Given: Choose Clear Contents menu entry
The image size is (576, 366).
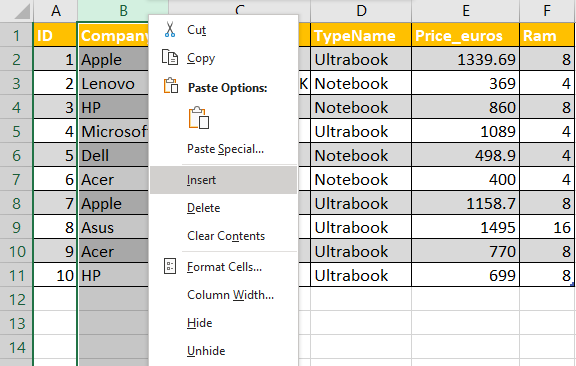Looking at the screenshot, I should [x=223, y=236].
